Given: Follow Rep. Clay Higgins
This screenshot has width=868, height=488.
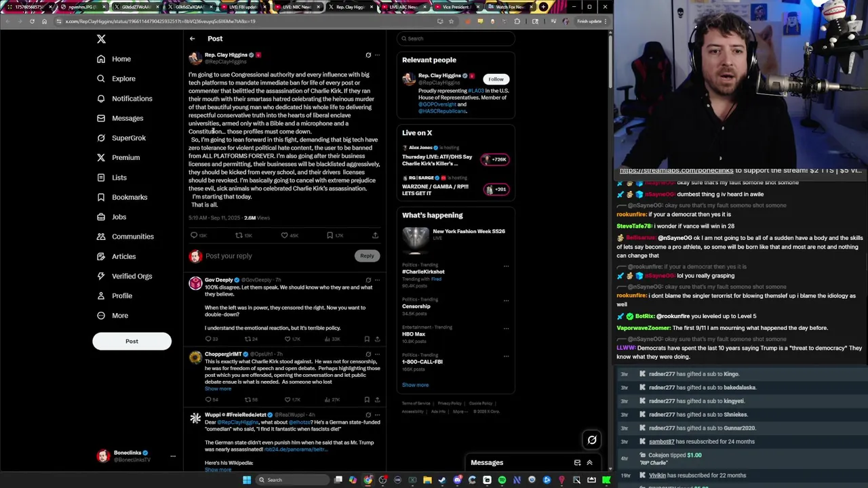Looking at the screenshot, I should pyautogui.click(x=496, y=79).
